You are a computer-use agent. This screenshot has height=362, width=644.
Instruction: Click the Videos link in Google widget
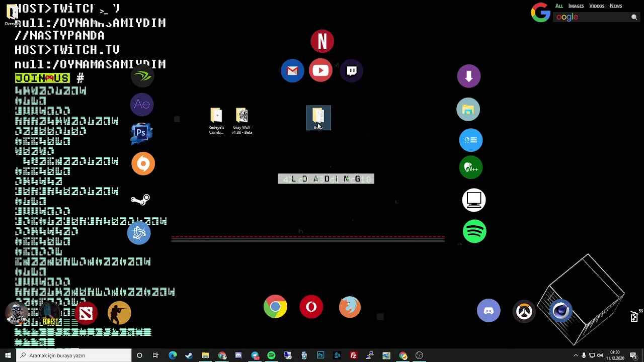click(597, 6)
